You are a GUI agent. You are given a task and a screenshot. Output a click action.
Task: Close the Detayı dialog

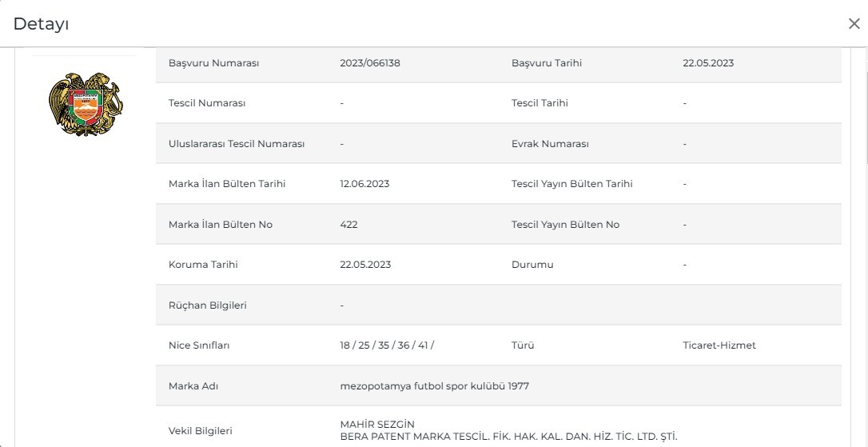pyautogui.click(x=854, y=24)
